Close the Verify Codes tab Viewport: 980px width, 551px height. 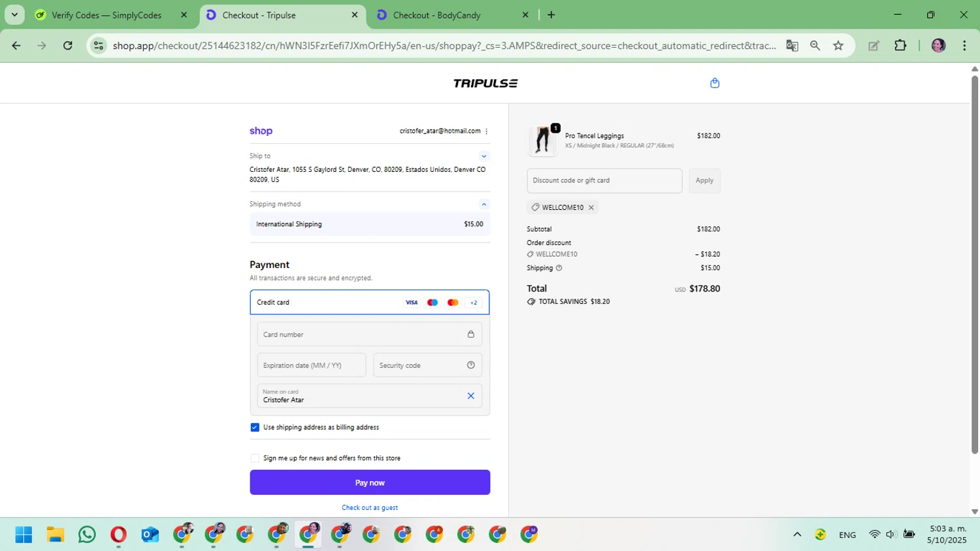click(x=184, y=15)
